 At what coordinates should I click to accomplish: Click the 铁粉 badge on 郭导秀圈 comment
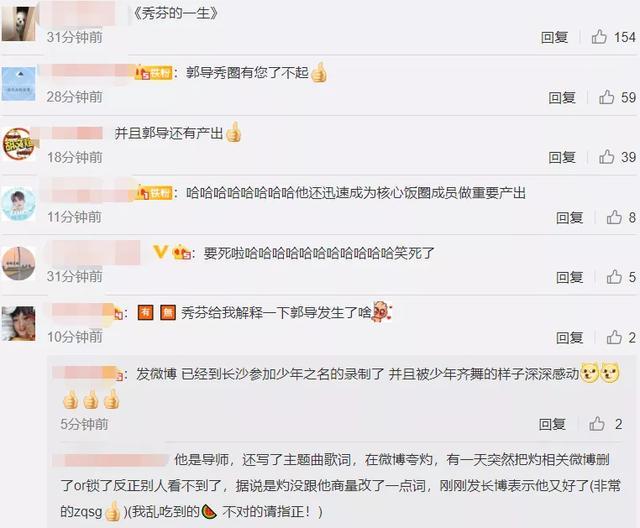[x=154, y=73]
